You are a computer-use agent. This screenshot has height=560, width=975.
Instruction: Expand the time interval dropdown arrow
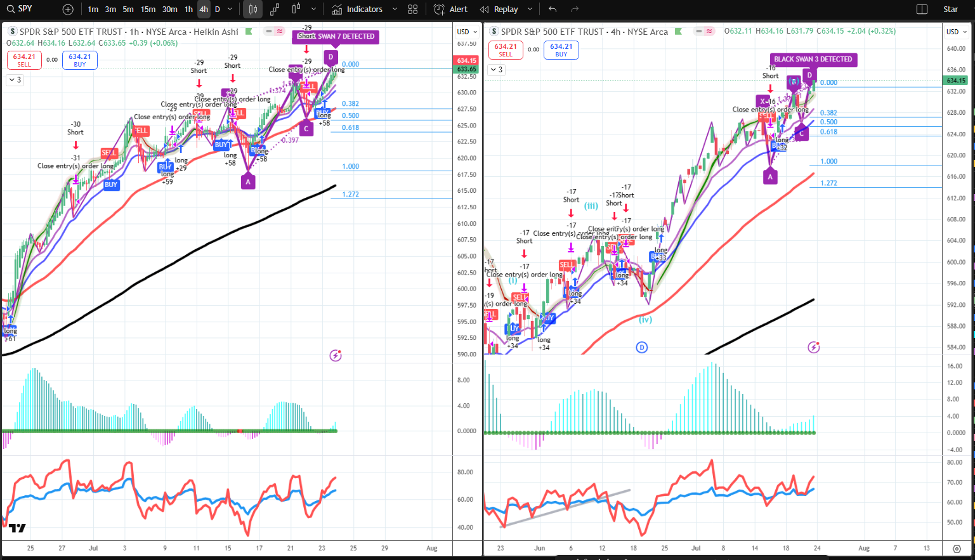[x=230, y=10]
